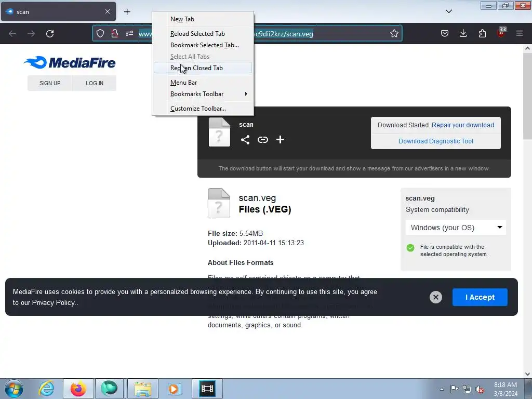Click the forward navigation arrow
The height and width of the screenshot is (399, 532).
point(31,34)
